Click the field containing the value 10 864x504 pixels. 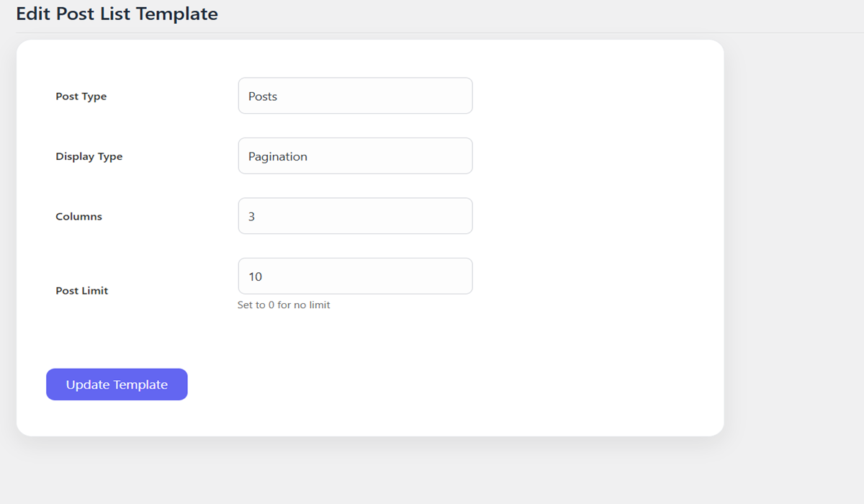[x=355, y=276]
